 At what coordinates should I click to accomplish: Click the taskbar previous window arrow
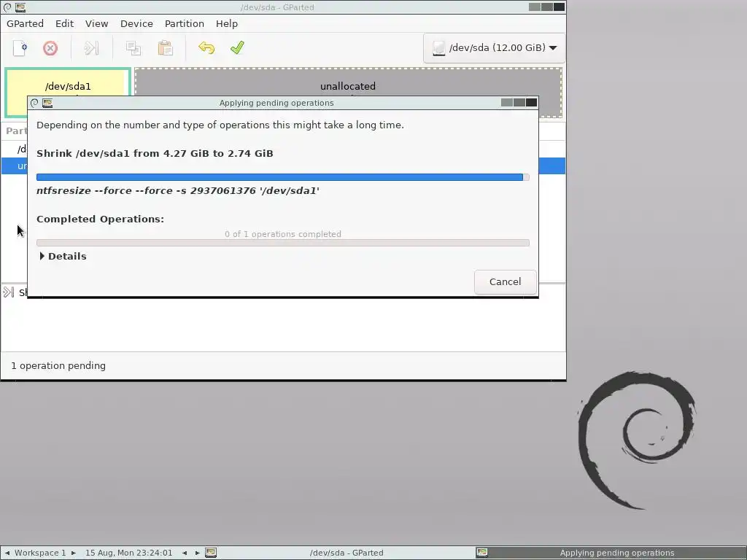click(185, 553)
